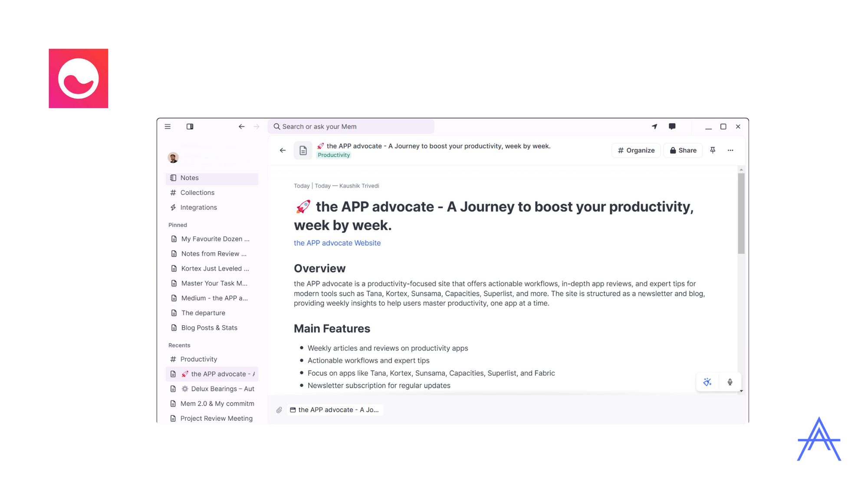This screenshot has width=868, height=488.
Task: Click the user avatar in the sidebar
Action: click(x=173, y=157)
